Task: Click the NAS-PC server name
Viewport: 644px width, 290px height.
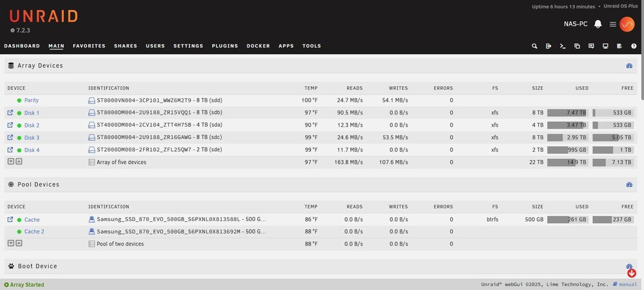Action: [575, 24]
